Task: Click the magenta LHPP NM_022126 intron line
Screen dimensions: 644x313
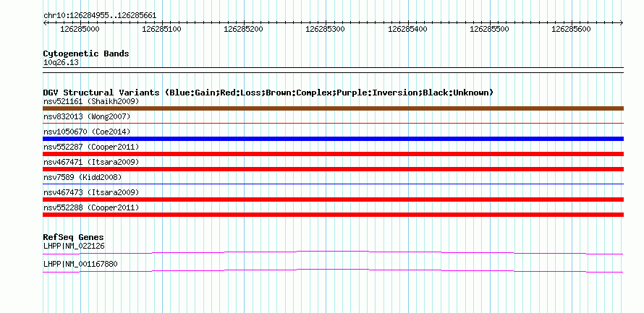Action: pyautogui.click(x=333, y=252)
